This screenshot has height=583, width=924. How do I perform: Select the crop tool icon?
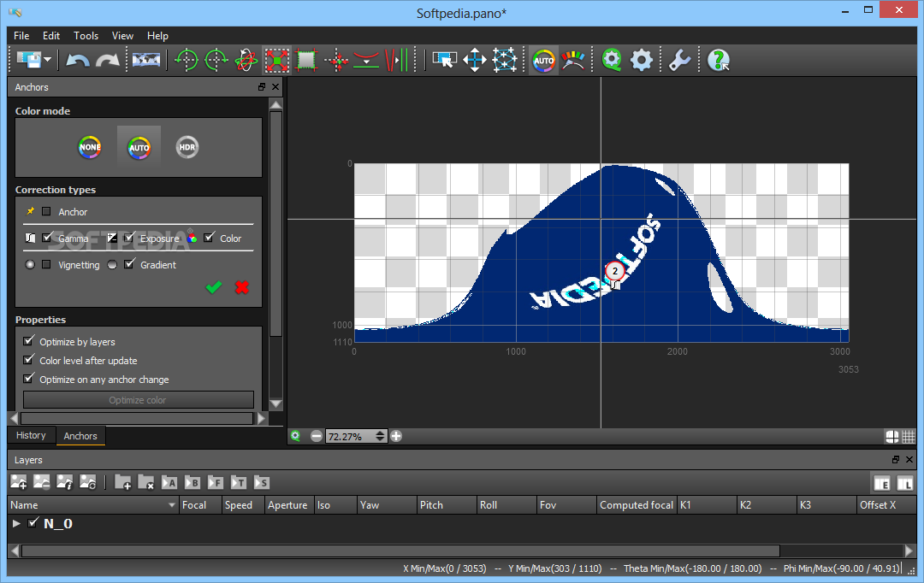coord(306,60)
